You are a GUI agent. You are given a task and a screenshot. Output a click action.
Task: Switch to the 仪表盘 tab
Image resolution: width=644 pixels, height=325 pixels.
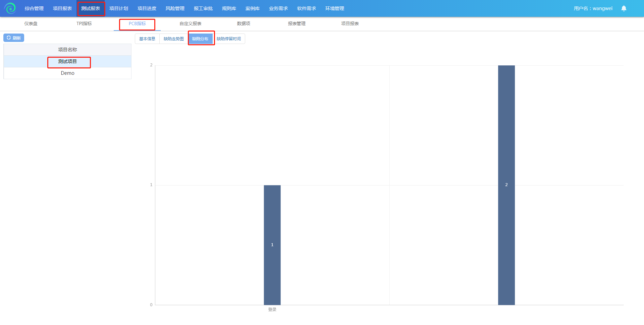pyautogui.click(x=31, y=23)
